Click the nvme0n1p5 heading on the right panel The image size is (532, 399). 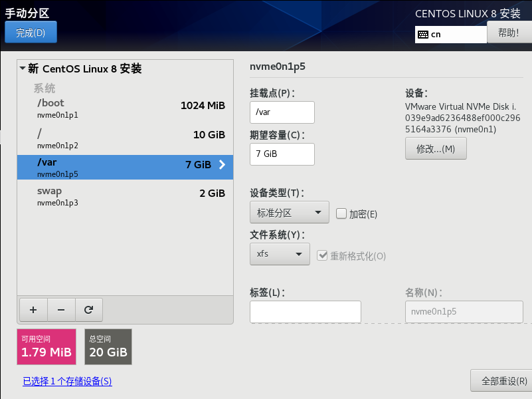click(x=278, y=66)
